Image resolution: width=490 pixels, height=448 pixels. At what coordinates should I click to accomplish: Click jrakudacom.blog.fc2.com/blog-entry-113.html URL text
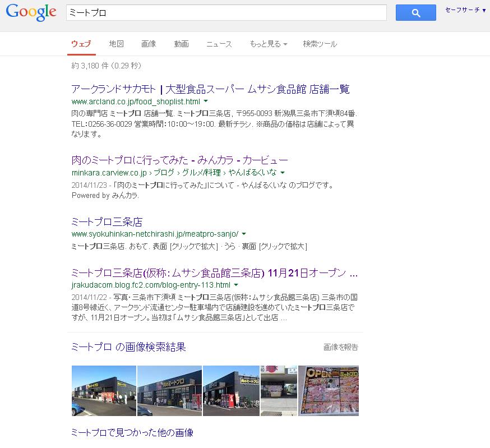(x=151, y=285)
